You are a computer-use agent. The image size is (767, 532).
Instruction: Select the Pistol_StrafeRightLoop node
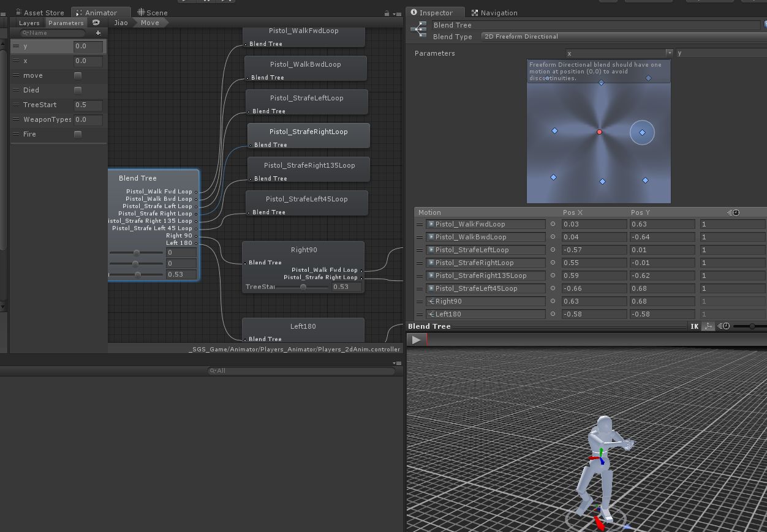click(x=308, y=132)
